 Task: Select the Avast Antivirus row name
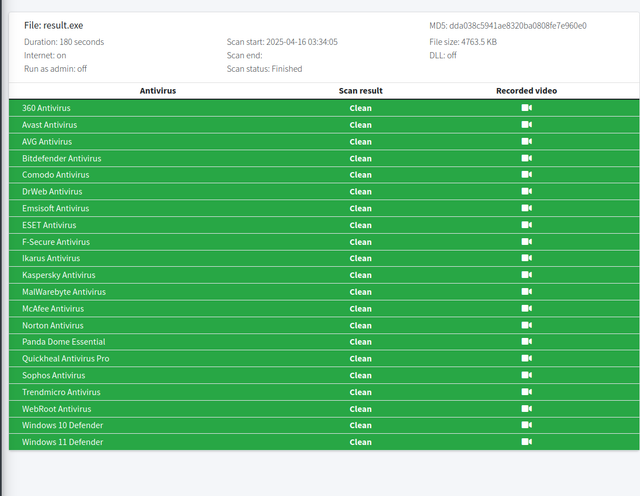coord(49,125)
